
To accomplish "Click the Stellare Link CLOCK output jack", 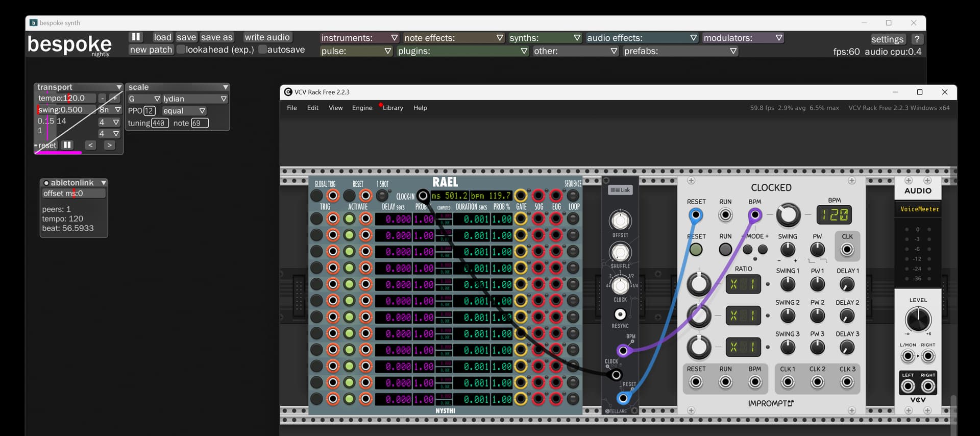I will pyautogui.click(x=617, y=375).
